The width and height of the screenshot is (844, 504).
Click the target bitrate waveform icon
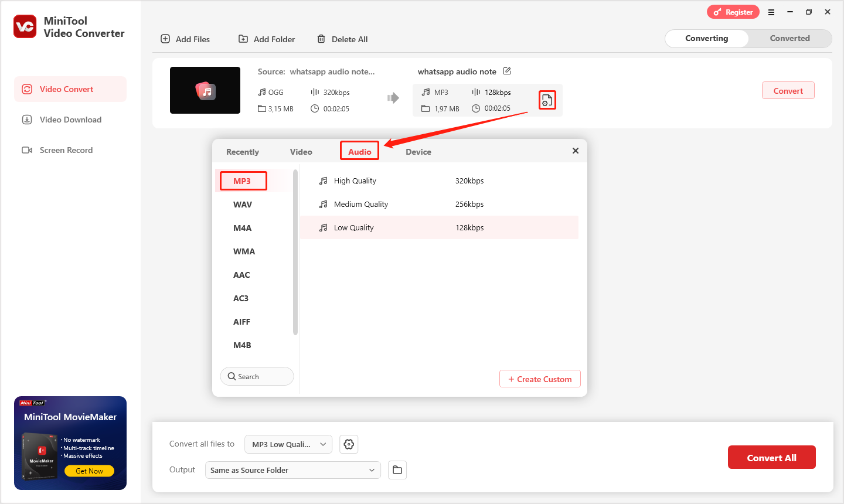coord(476,92)
